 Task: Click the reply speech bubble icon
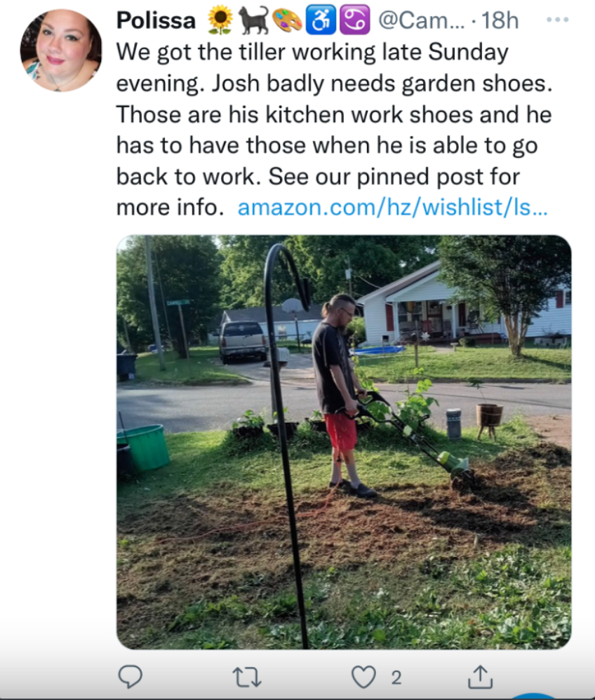[x=130, y=677]
